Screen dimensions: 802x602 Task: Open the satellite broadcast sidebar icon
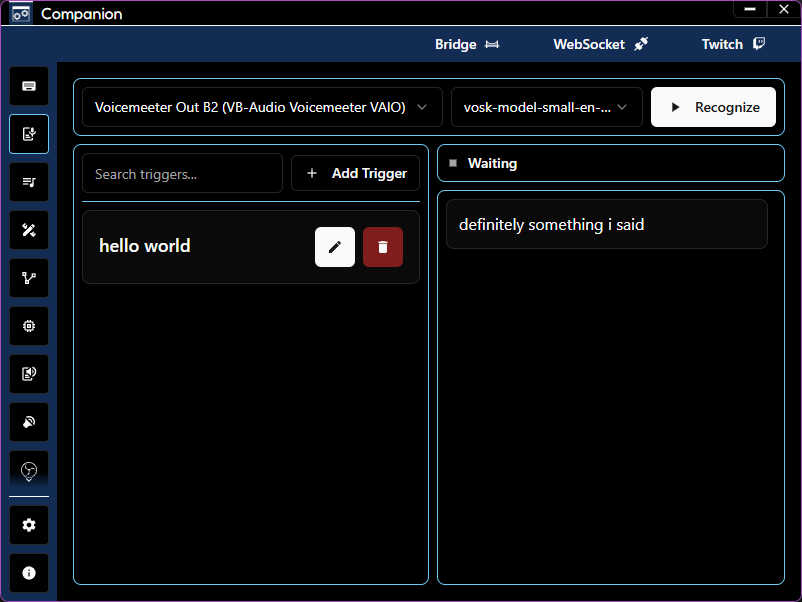pos(29,422)
